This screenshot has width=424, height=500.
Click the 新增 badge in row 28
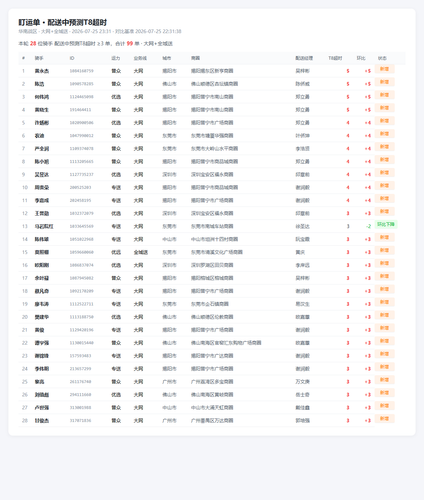pos(385,419)
